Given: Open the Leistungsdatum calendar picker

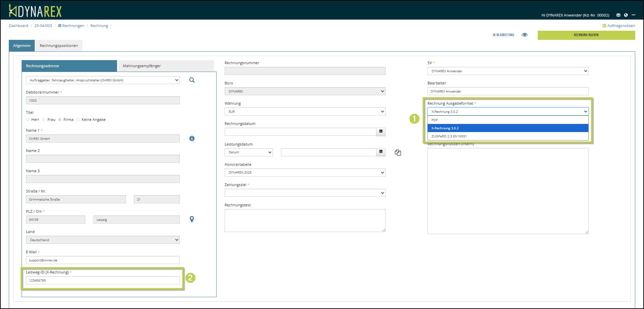Looking at the screenshot, I should point(381,152).
